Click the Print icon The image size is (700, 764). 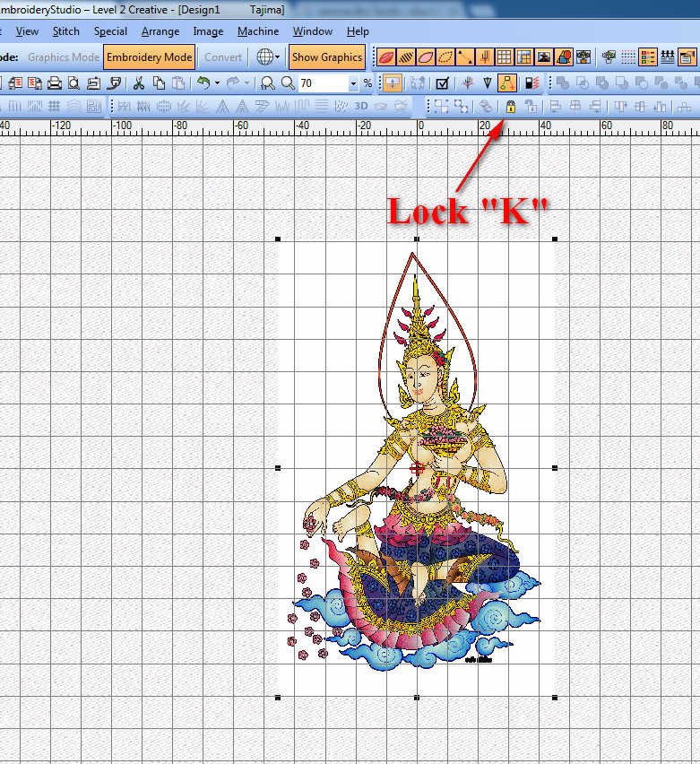point(54,83)
